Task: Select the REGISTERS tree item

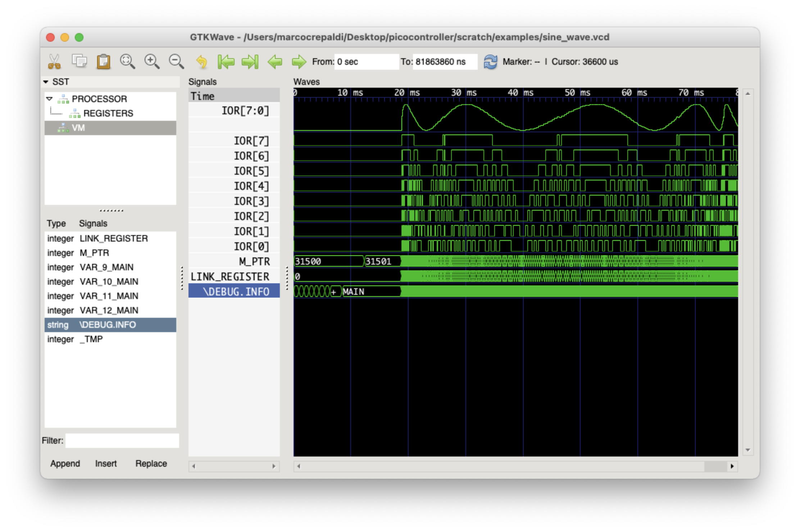Action: click(108, 113)
